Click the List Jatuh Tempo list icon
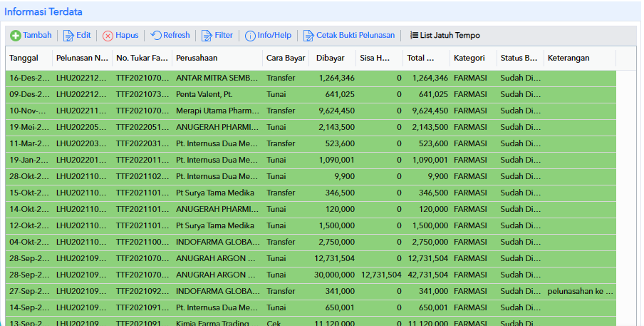 pos(414,36)
